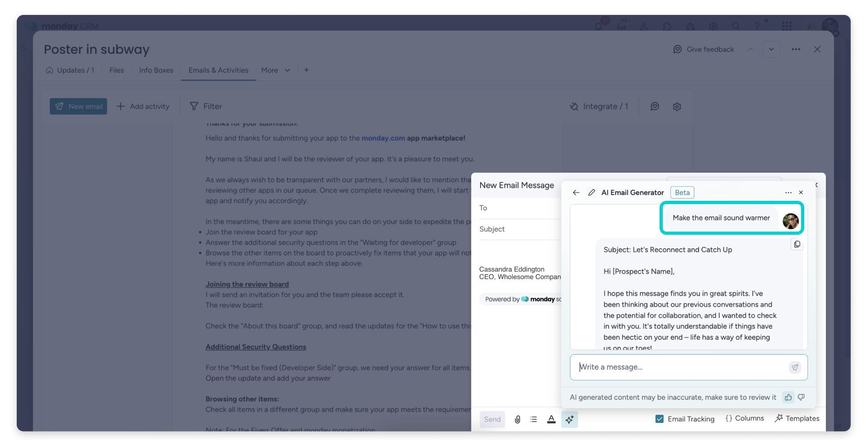Insert a bulleted list in email
This screenshot has height=446, width=868.
(534, 419)
